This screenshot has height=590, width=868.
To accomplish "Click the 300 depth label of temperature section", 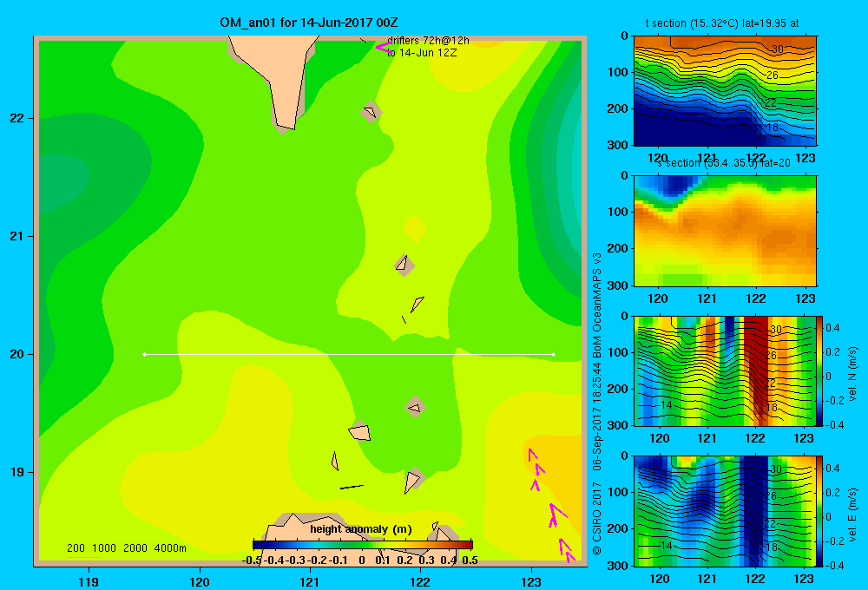I will point(619,145).
